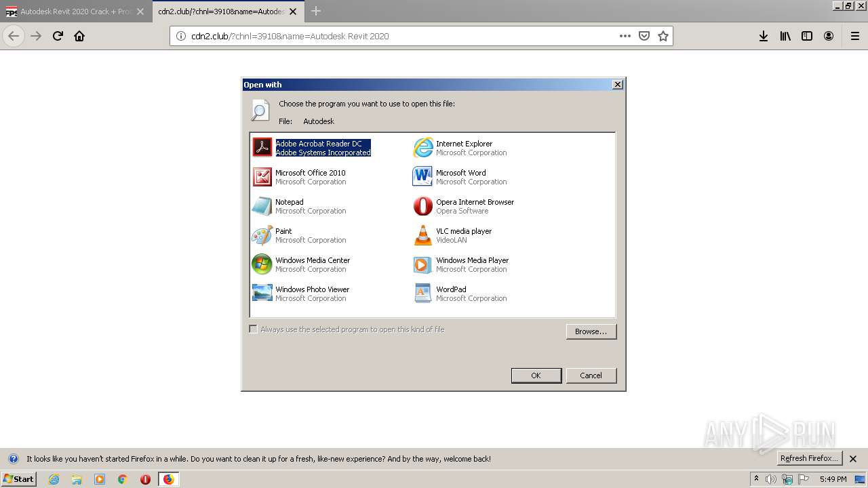Select the Notepad program icon

(x=262, y=206)
